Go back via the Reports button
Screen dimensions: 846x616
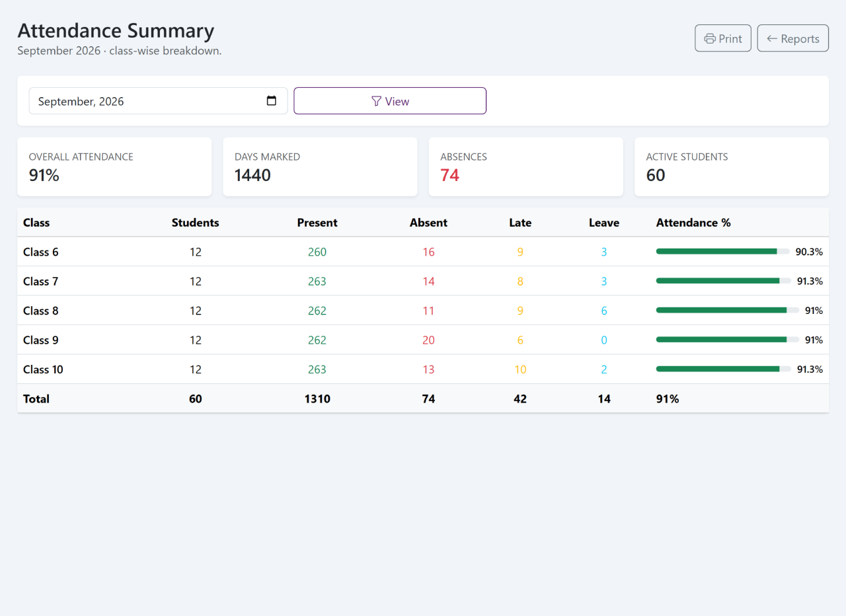pyautogui.click(x=792, y=38)
